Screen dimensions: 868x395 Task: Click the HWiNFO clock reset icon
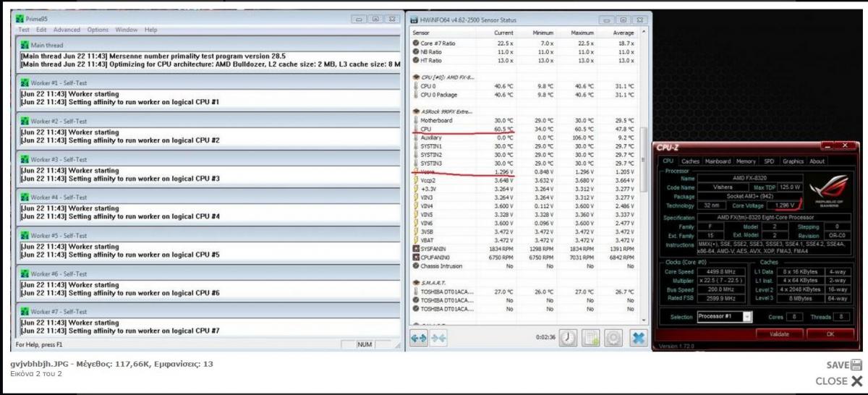click(568, 338)
